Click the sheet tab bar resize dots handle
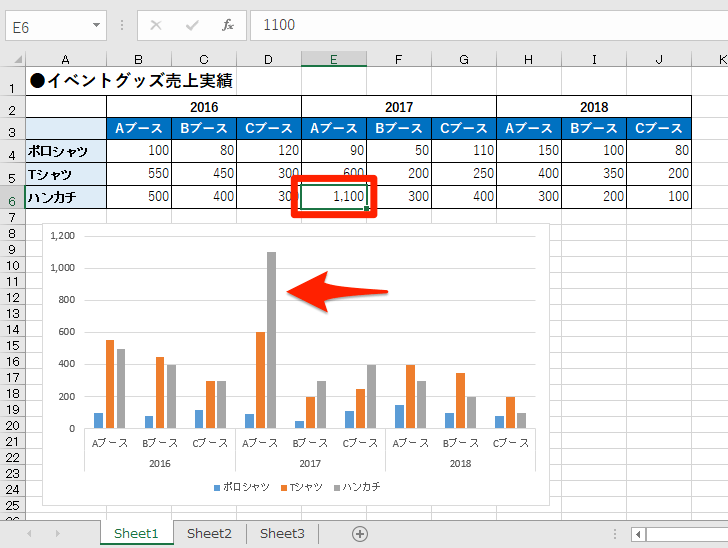 point(615,534)
